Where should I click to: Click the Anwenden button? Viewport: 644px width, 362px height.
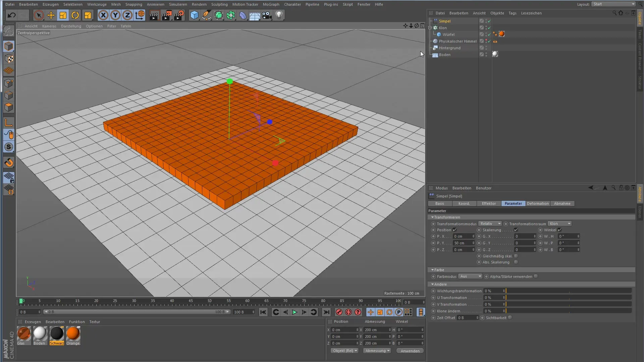pos(410,351)
